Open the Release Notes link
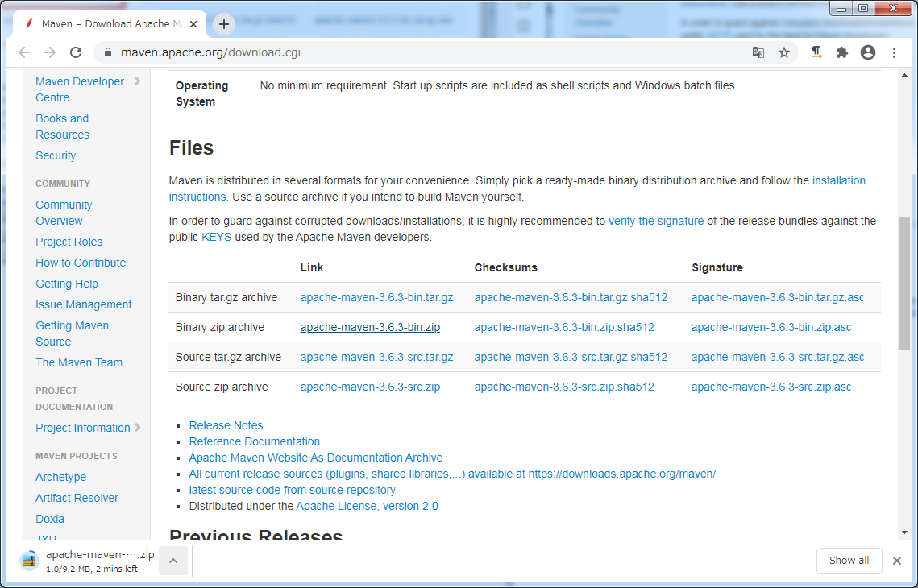Image resolution: width=918 pixels, height=588 pixels. (226, 426)
